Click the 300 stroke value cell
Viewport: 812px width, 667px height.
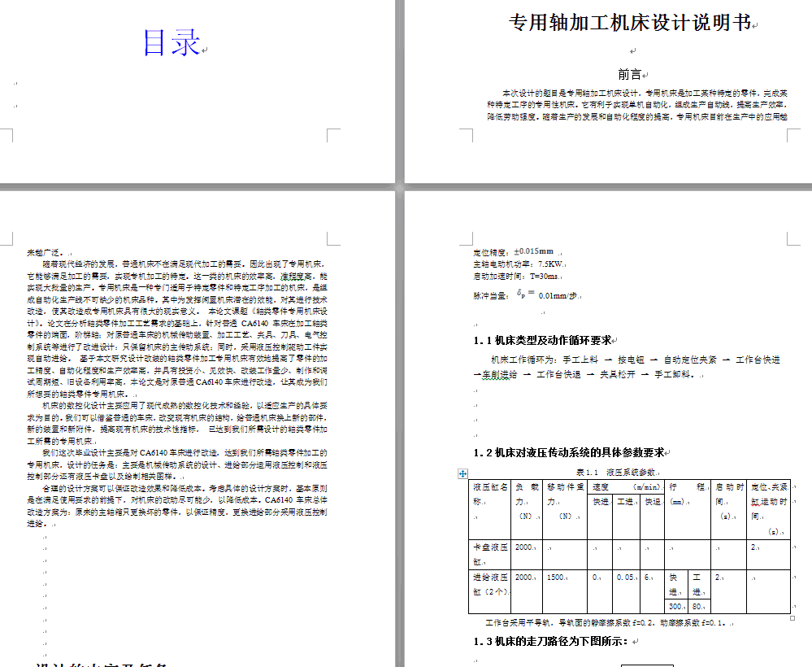[676, 606]
